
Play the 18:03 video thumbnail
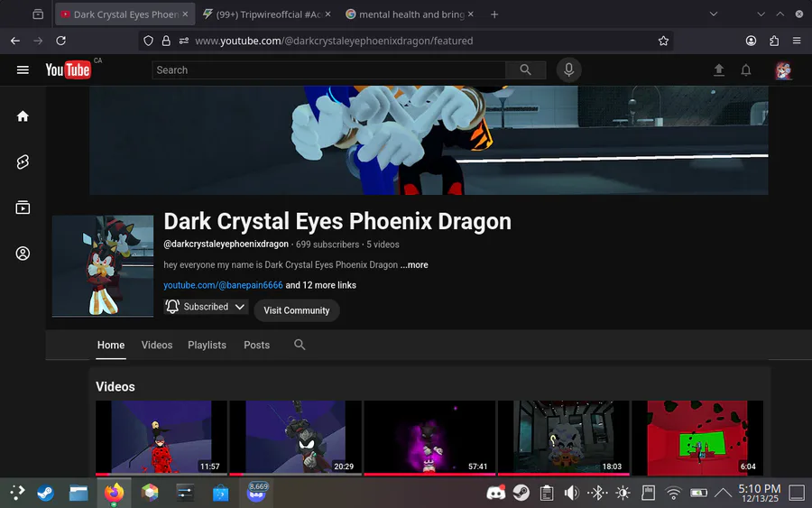tap(563, 438)
